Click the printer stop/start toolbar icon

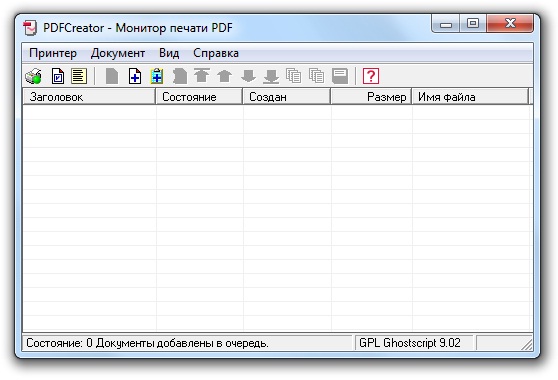coord(34,76)
